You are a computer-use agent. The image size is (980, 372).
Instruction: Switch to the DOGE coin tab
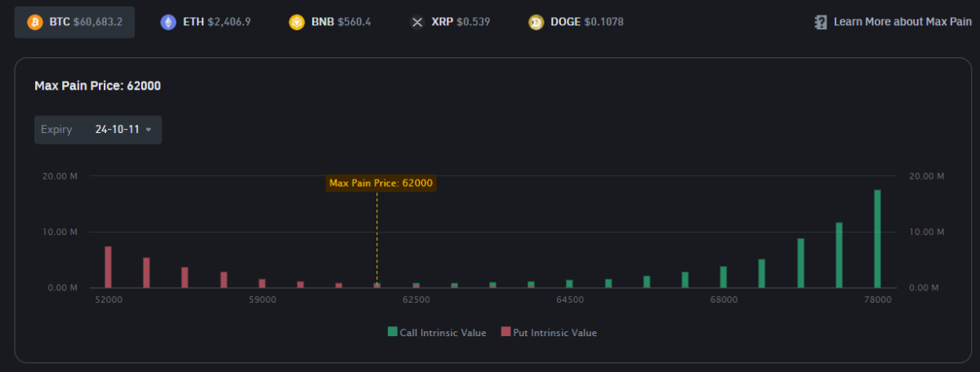pos(576,22)
